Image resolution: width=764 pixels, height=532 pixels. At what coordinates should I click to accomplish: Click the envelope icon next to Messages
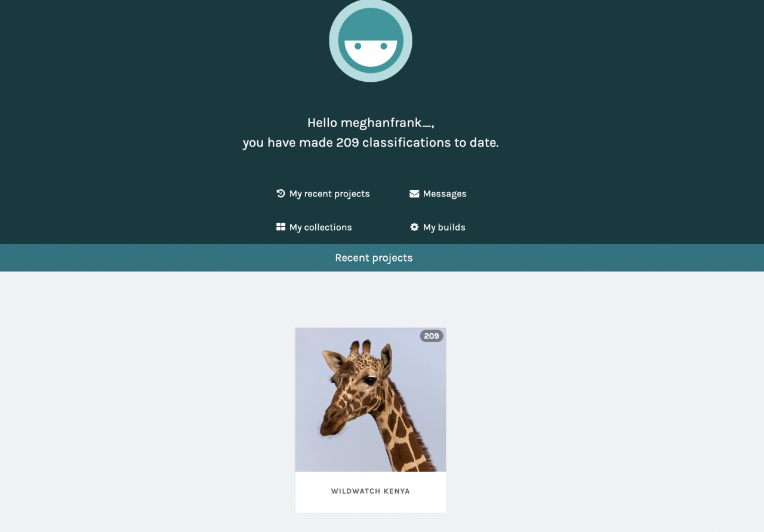click(414, 193)
